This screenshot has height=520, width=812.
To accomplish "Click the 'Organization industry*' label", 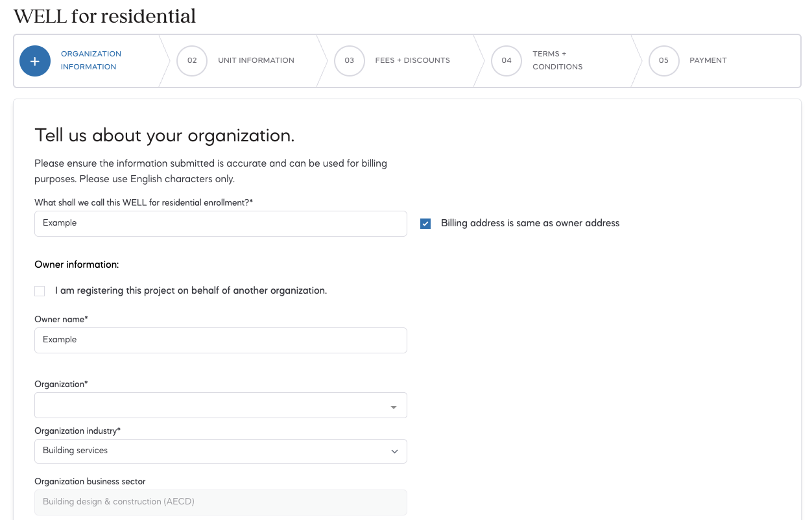I will [78, 431].
